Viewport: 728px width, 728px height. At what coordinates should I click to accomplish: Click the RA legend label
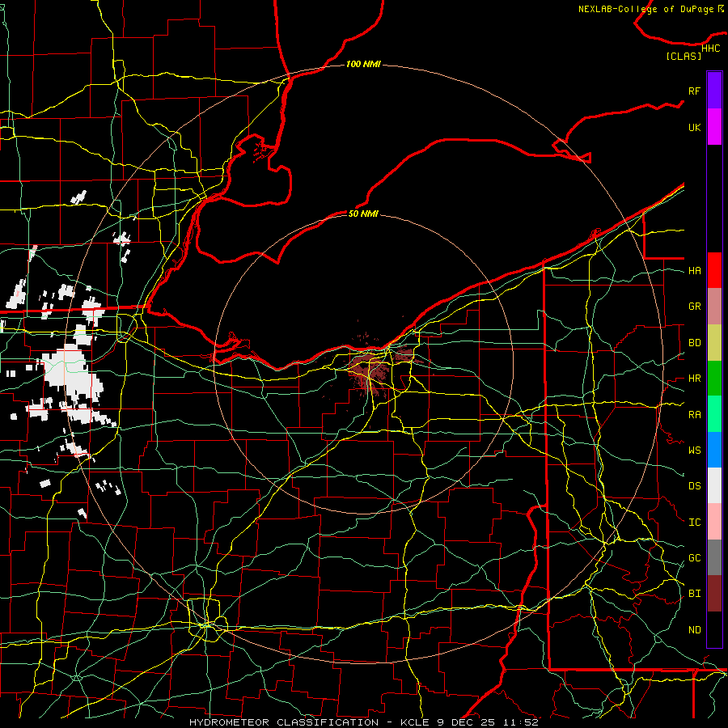tap(694, 415)
